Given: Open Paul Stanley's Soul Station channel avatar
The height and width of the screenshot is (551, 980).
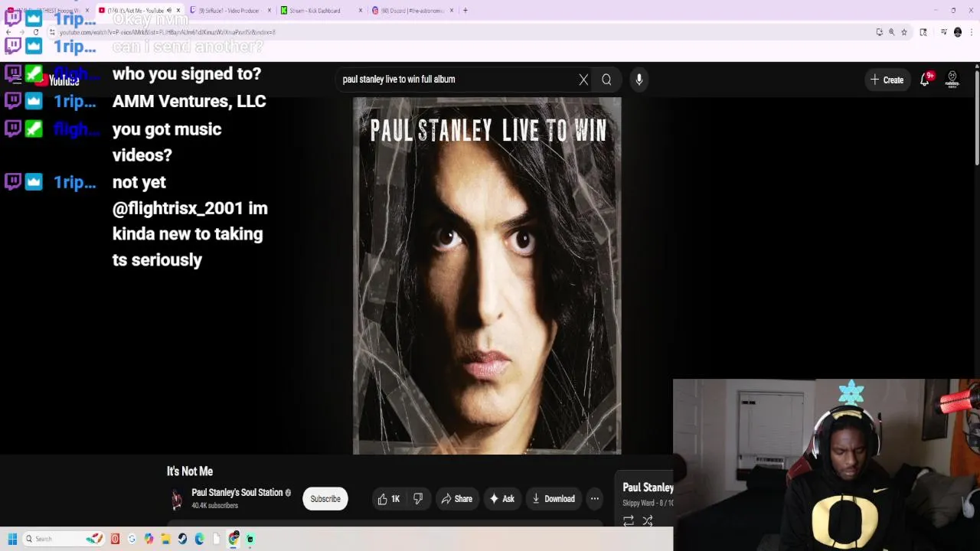Looking at the screenshot, I should 177,499.
